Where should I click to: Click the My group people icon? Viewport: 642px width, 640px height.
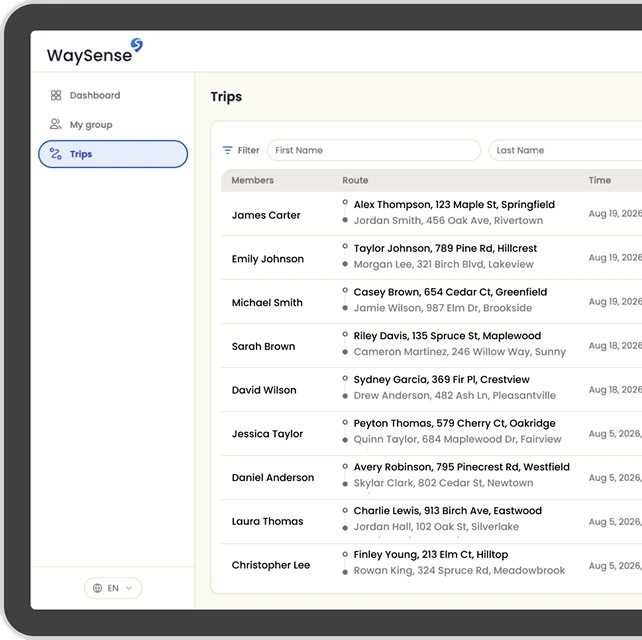point(56,124)
